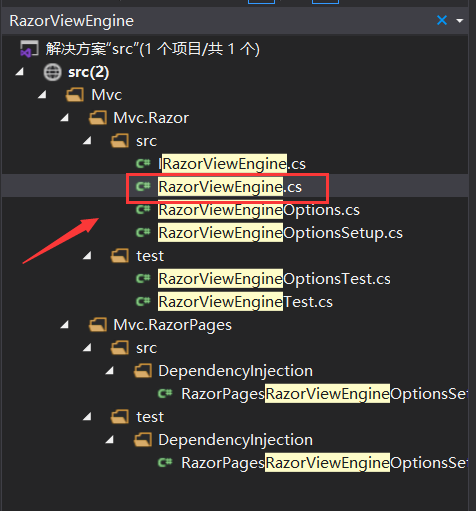Click the test folder icon under Mvc.Razor

coord(120,256)
